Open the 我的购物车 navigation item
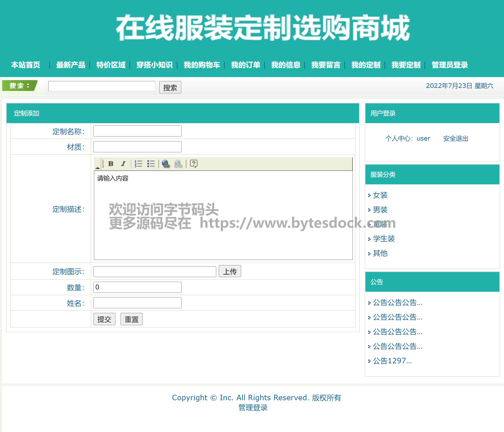 [202, 65]
